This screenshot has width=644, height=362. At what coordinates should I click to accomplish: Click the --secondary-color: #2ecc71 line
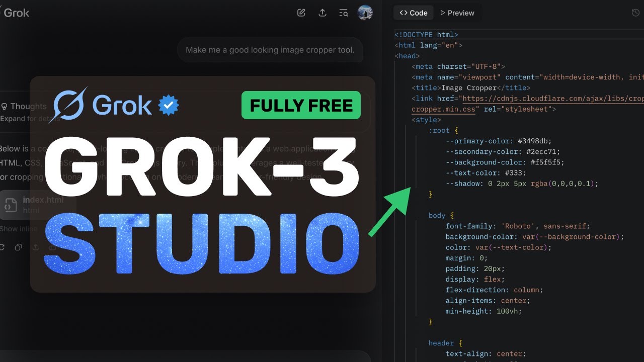pyautogui.click(x=503, y=151)
